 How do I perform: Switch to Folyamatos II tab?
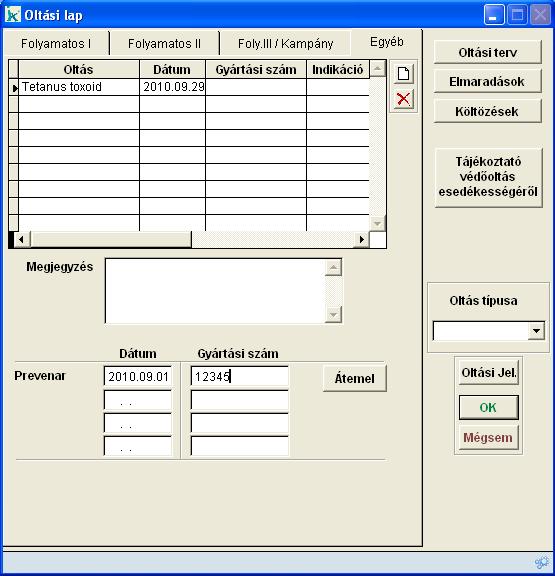164,44
